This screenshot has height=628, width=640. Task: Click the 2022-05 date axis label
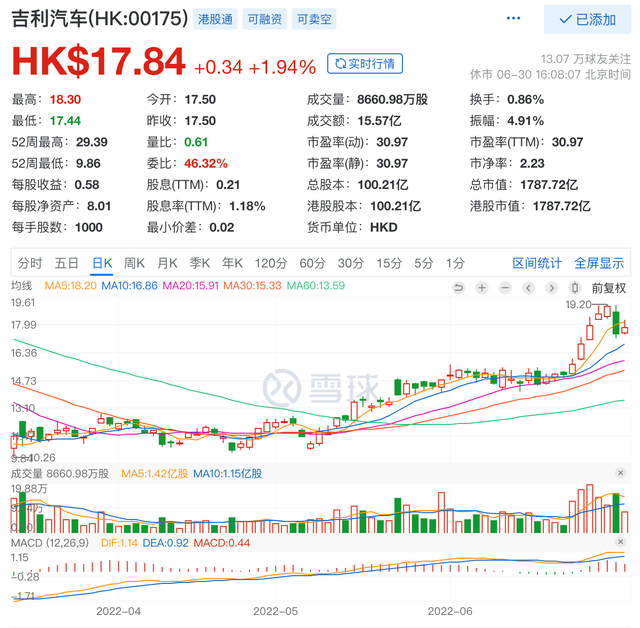(x=276, y=611)
